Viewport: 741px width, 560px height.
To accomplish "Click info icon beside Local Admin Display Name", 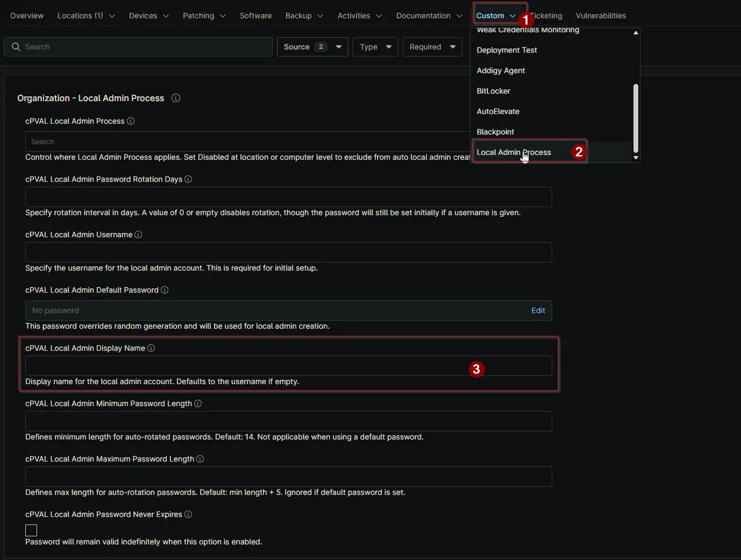I will point(151,348).
